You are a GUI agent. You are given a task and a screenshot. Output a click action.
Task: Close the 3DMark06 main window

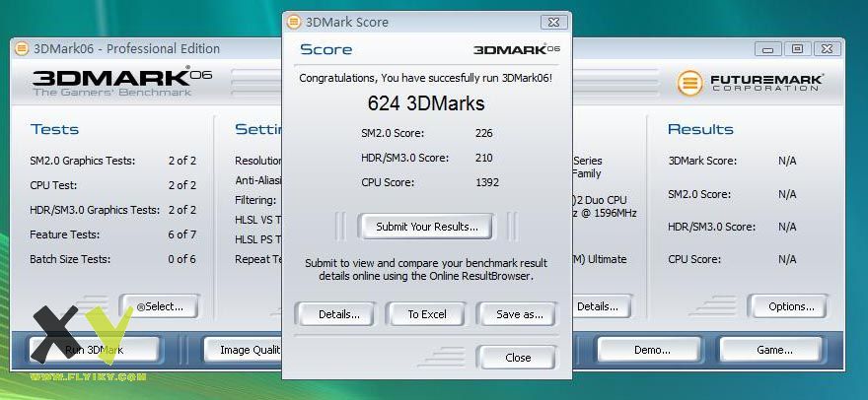pyautogui.click(x=827, y=48)
